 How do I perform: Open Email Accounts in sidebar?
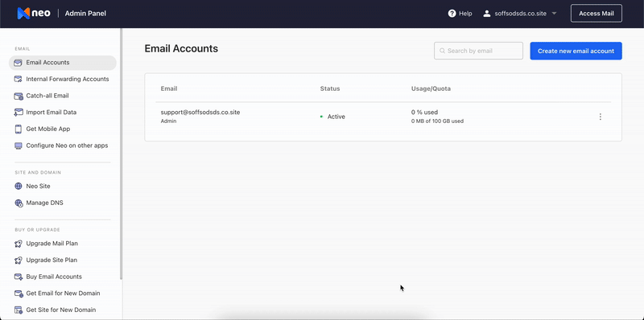coord(63,63)
